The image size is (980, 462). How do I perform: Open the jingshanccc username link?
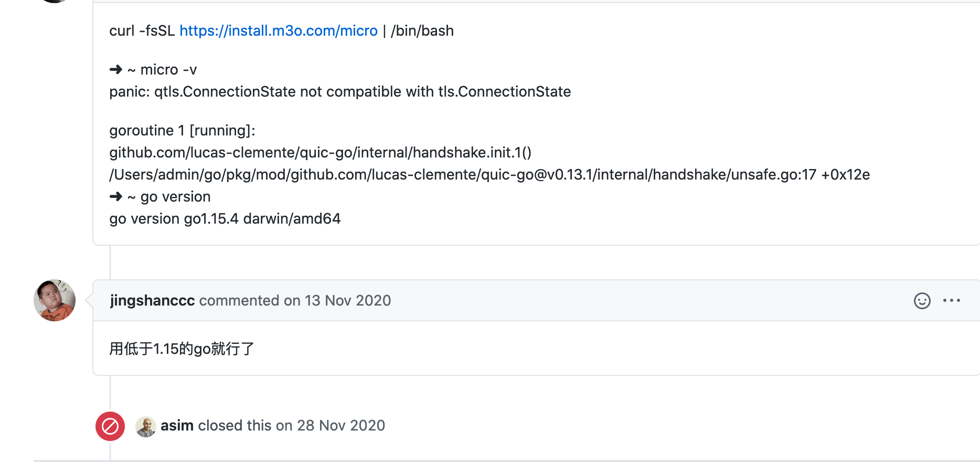coord(152,300)
